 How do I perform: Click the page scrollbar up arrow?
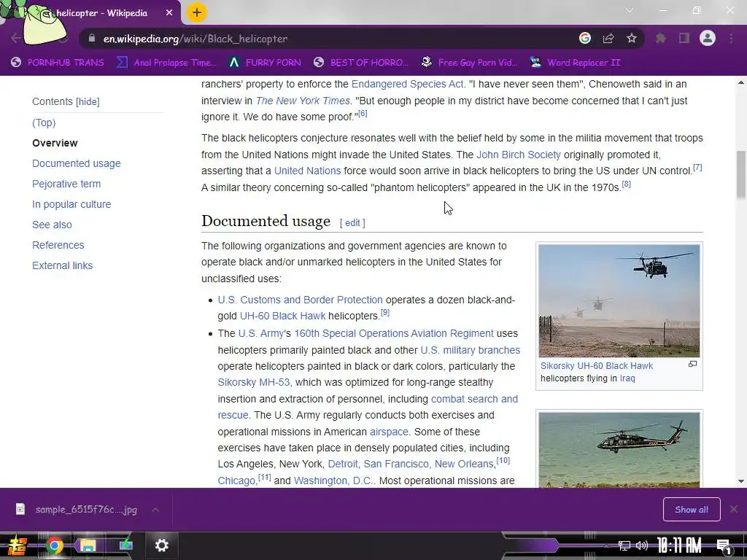[x=741, y=83]
